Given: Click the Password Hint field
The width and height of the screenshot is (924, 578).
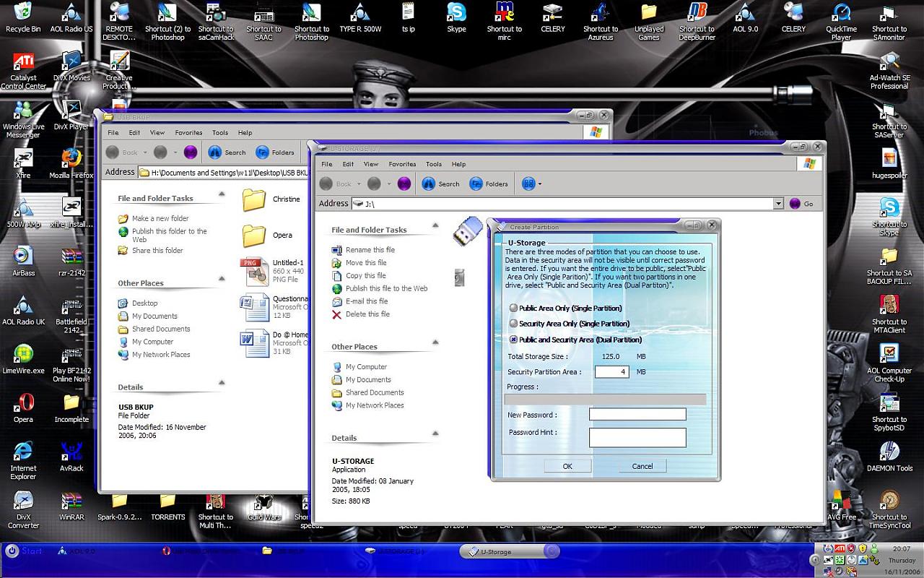Looking at the screenshot, I should [x=637, y=437].
